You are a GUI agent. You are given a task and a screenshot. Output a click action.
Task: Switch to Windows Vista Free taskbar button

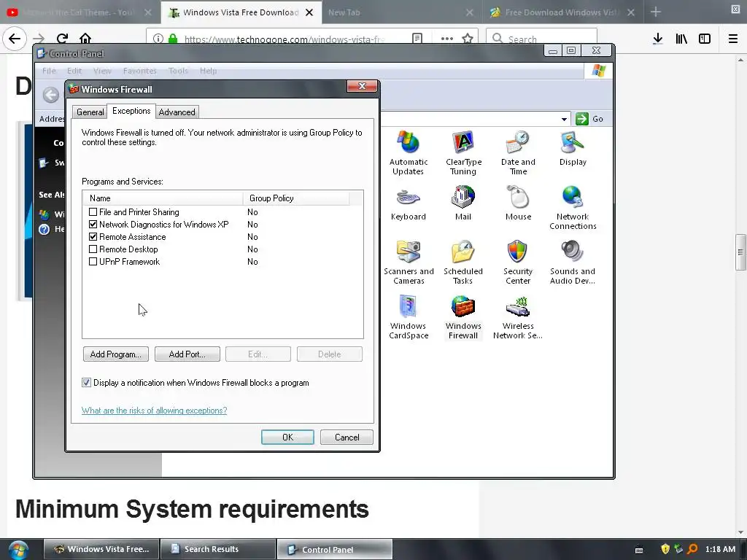pyautogui.click(x=101, y=549)
